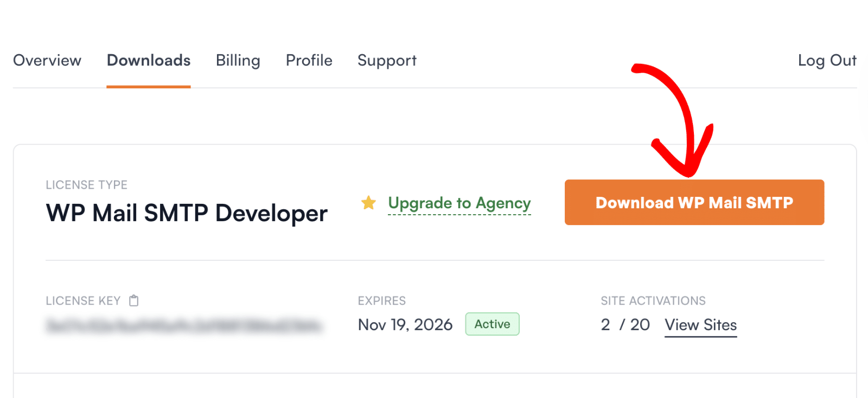Select the Downloads tab
Viewport: 868px width, 398px height.
pyautogui.click(x=149, y=60)
